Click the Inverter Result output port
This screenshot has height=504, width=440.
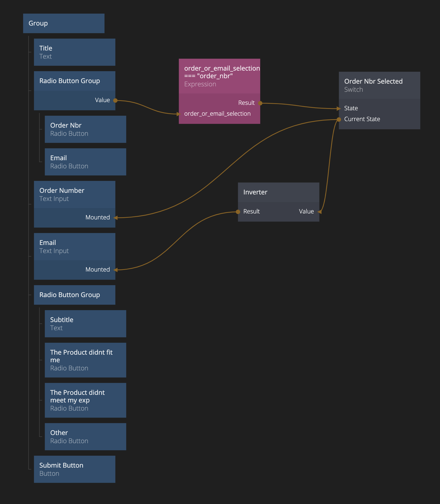238,212
